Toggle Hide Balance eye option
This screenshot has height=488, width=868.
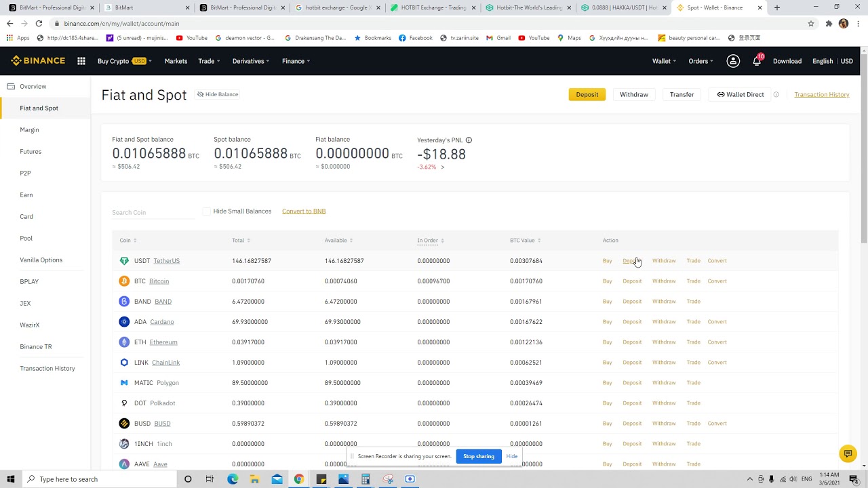pos(218,95)
